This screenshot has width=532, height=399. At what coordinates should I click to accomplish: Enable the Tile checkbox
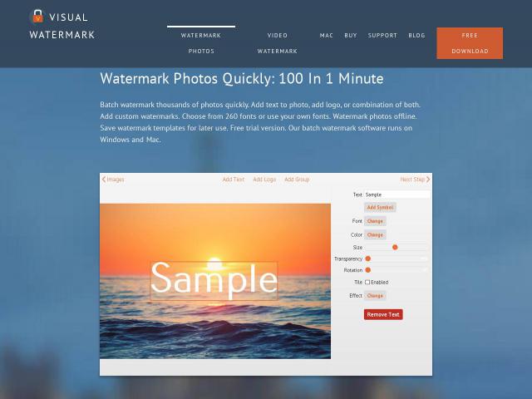[x=367, y=282]
